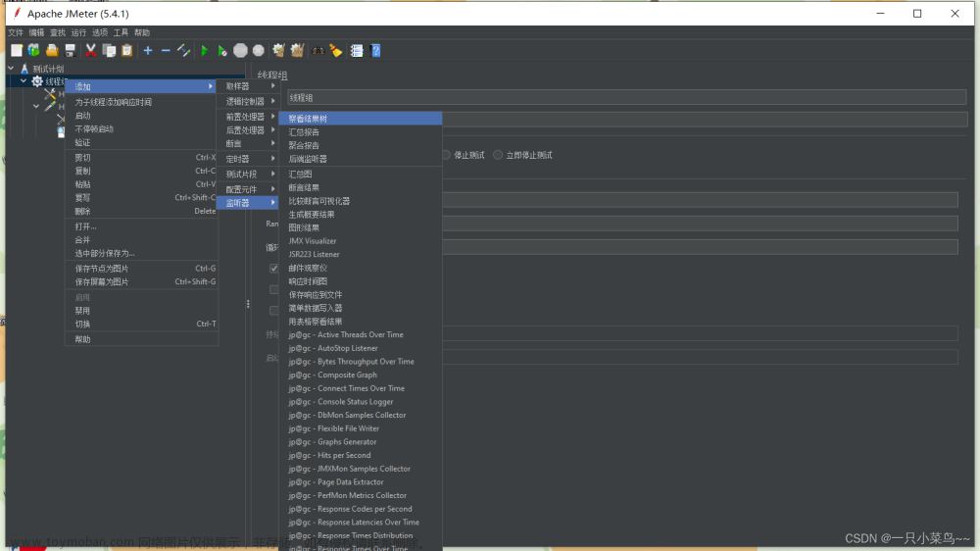Expand the 测试片段 submenu
This screenshot has width=980, height=551.
[248, 174]
